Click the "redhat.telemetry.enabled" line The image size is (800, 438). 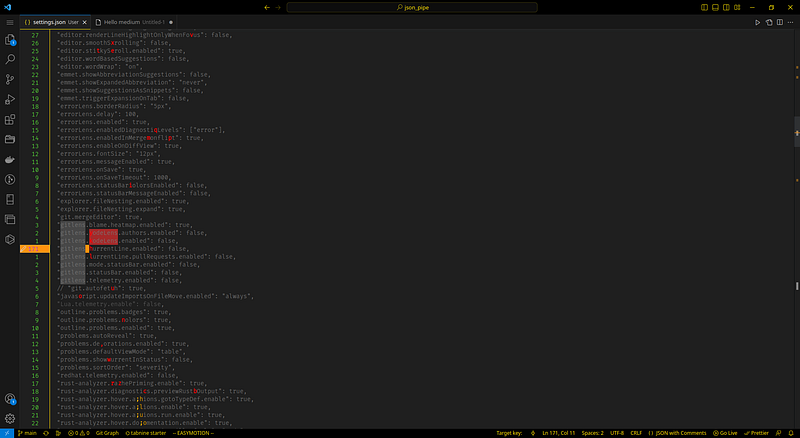click(118, 375)
